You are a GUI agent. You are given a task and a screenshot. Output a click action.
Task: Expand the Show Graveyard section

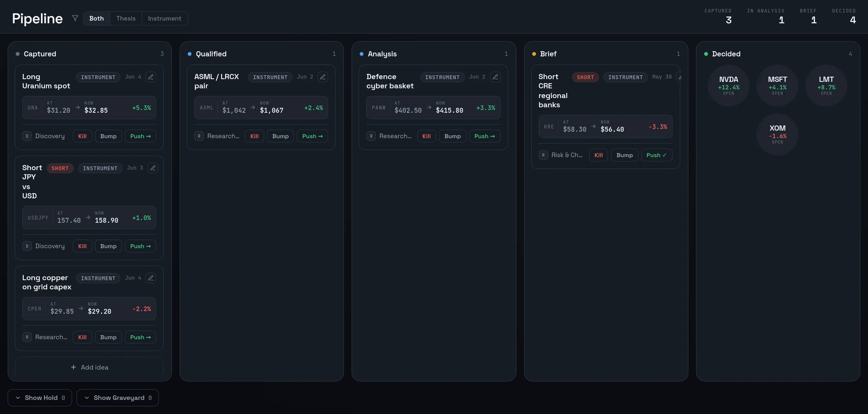click(118, 398)
